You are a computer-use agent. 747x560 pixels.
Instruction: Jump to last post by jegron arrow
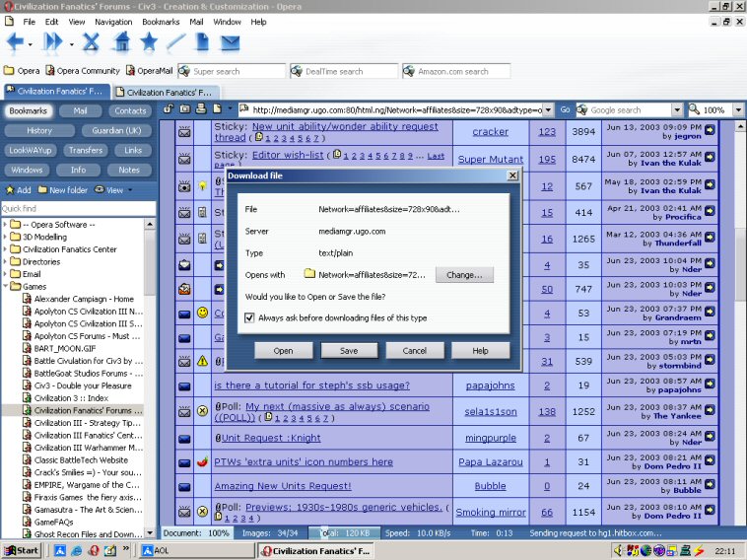click(710, 129)
